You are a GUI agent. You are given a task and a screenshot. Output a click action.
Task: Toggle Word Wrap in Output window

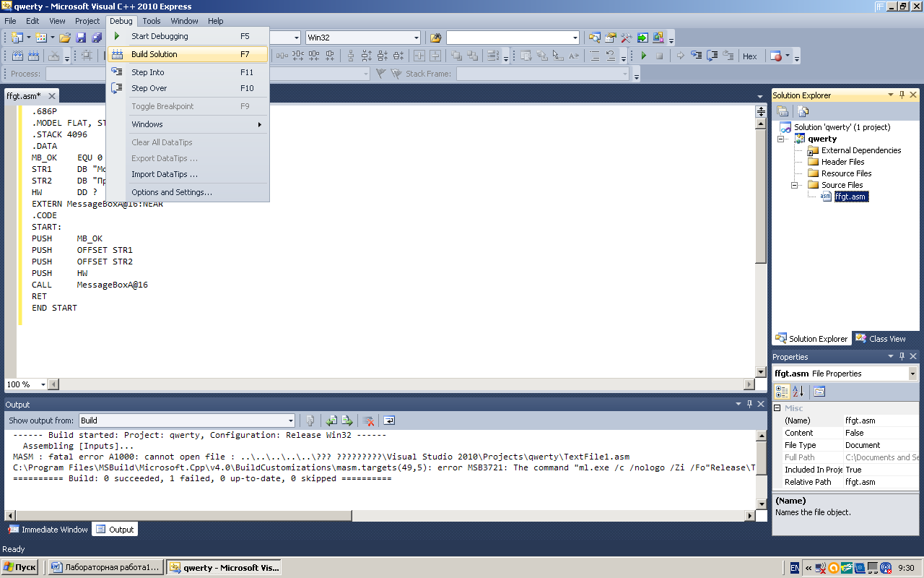[x=389, y=420]
